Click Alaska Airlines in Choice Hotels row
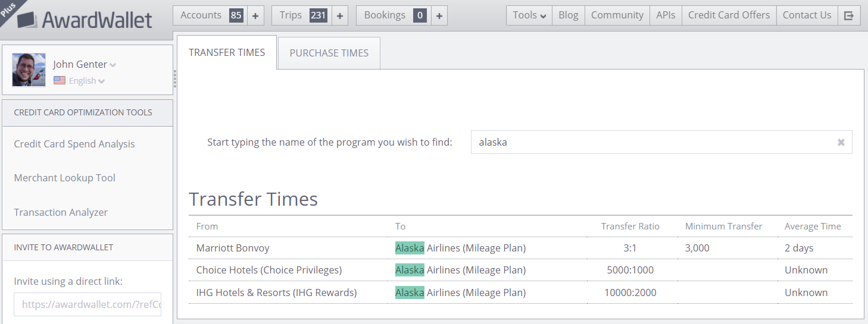This screenshot has height=324, width=868. (x=460, y=270)
